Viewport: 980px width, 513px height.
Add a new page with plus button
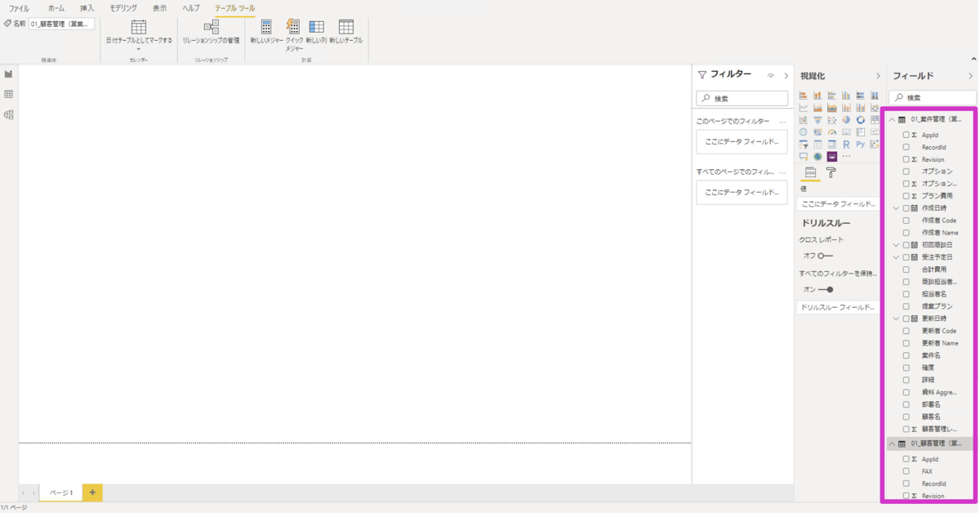tap(92, 493)
